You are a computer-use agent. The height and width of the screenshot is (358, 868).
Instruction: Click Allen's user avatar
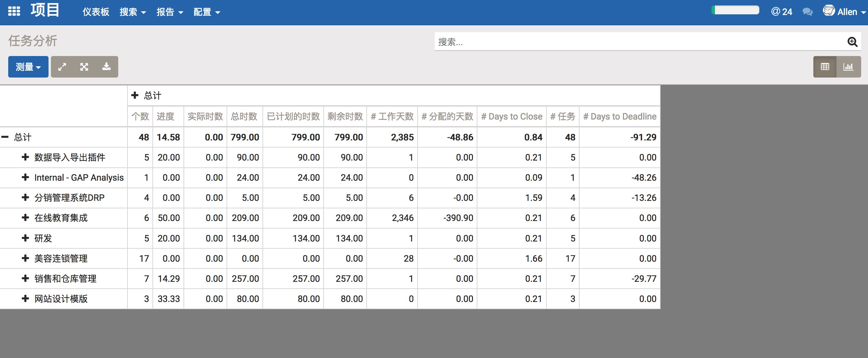829,11
